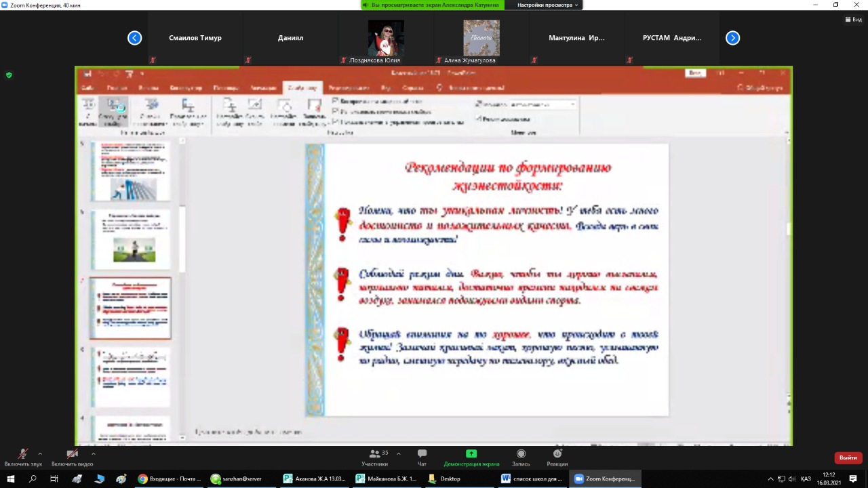
Task: Unmute the microphone in Zoom
Action: (x=23, y=457)
